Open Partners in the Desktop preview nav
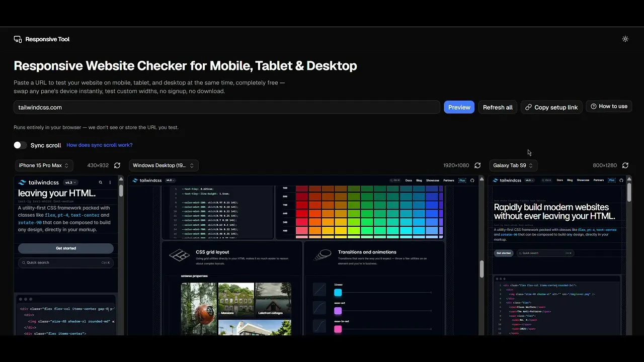Screen dimensions: 644x362 point(449,180)
